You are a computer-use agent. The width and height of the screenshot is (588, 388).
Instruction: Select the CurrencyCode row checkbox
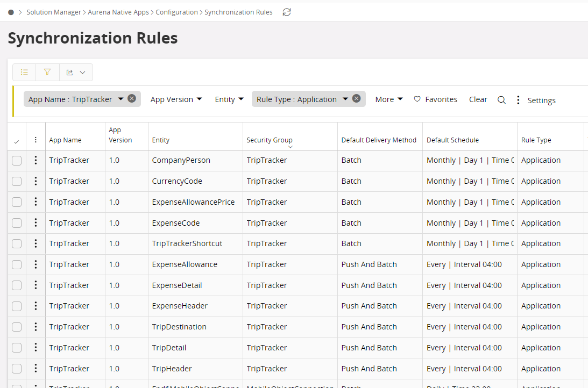(x=17, y=181)
